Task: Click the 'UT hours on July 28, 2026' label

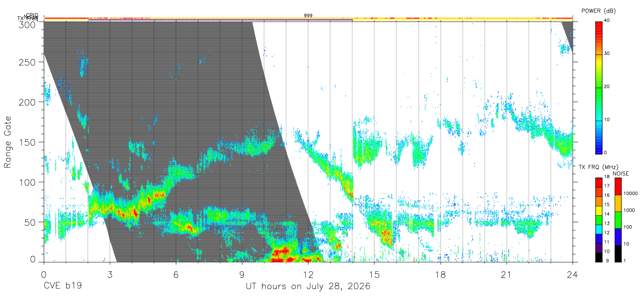Action: pyautogui.click(x=308, y=287)
